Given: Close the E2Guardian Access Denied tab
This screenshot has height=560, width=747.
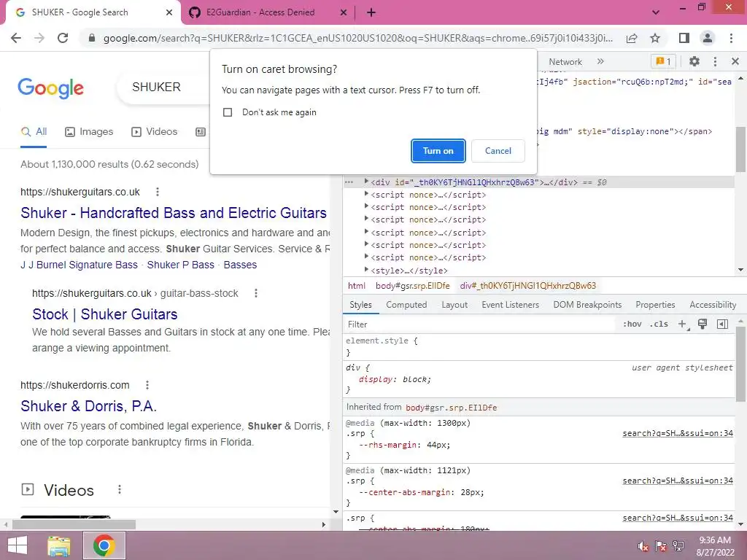Looking at the screenshot, I should point(344,13).
